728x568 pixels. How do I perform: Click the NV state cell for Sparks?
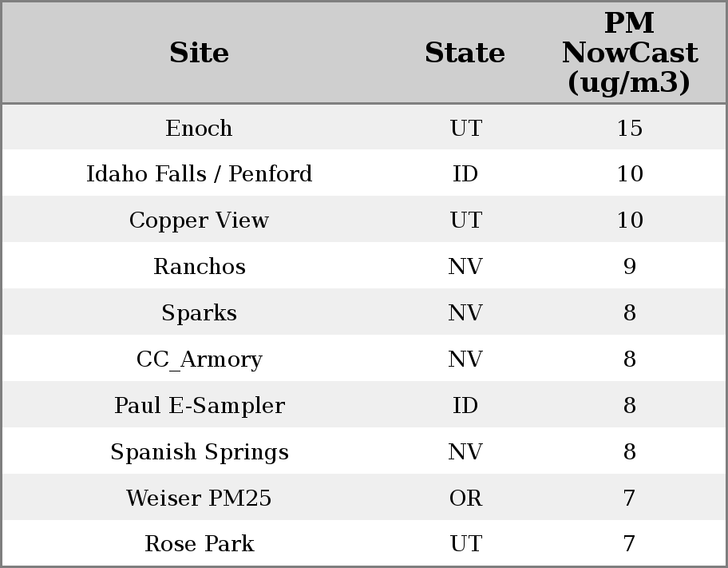coord(465,313)
